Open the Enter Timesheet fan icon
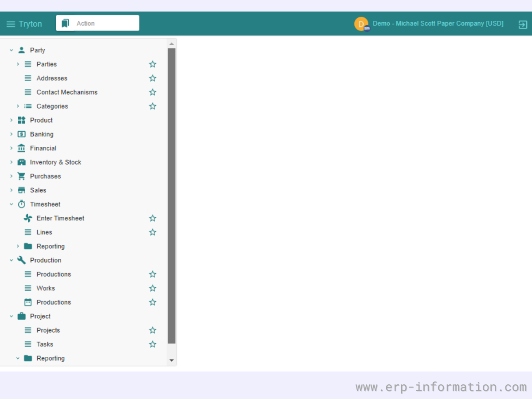The height and width of the screenshot is (399, 532). pyautogui.click(x=28, y=218)
